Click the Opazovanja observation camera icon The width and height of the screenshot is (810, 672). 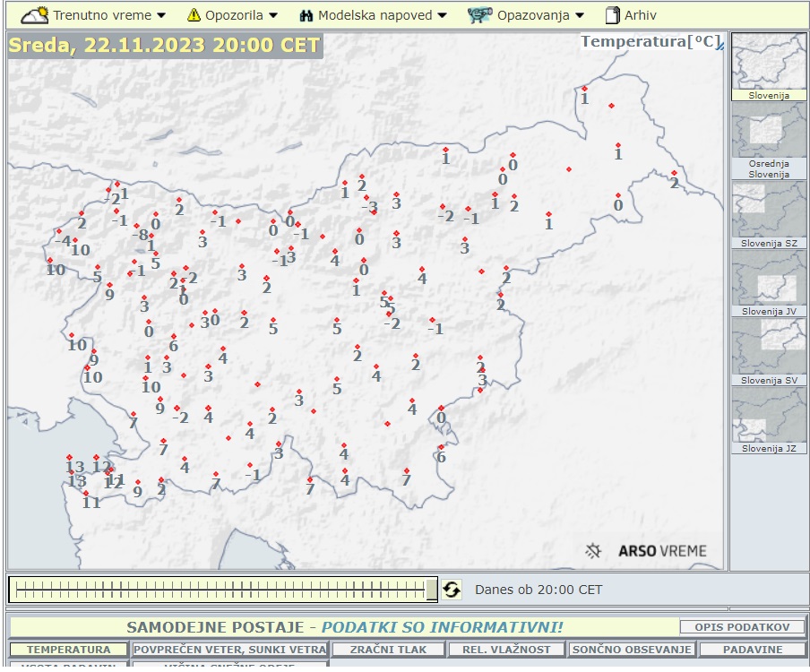click(479, 15)
